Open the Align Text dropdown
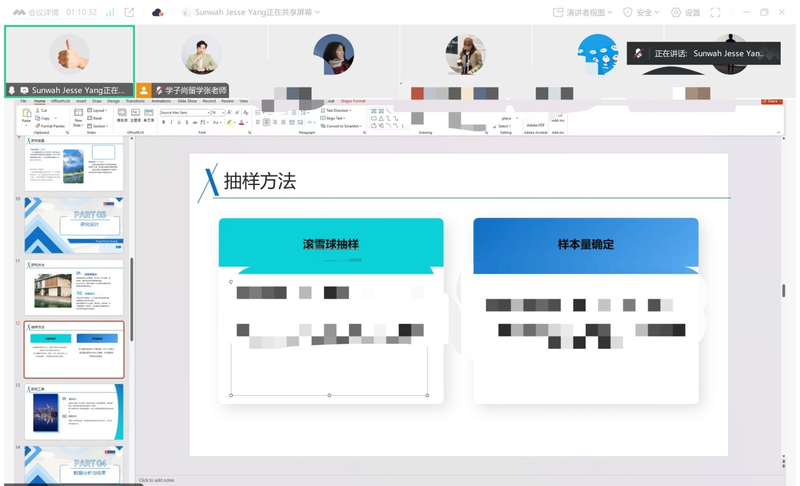Screen dimensions: 800x486 coord(333,118)
